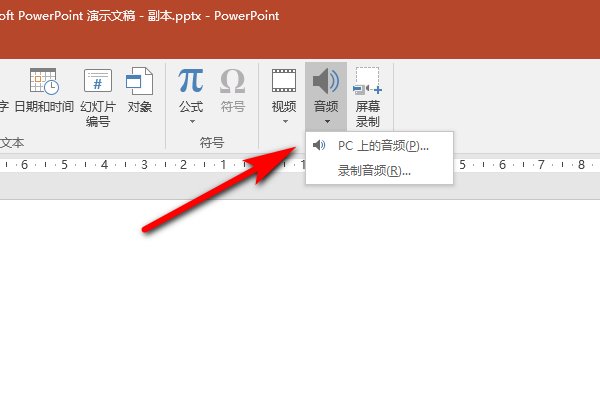Click the omega Symbol (符号) icon
Screen dimensions: 600x400
(x=232, y=81)
